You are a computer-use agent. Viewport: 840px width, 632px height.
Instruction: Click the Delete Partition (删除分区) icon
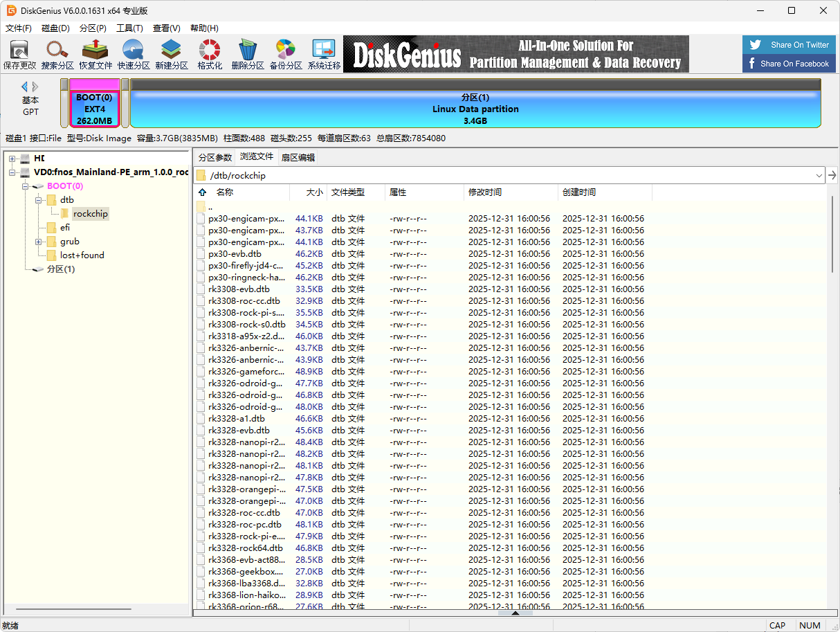pos(247,54)
